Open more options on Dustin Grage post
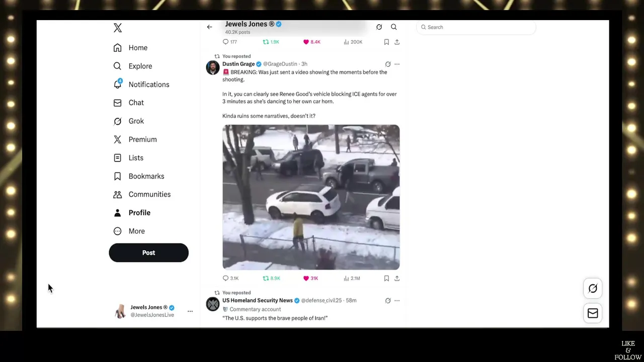This screenshot has width=644, height=362. (x=397, y=64)
